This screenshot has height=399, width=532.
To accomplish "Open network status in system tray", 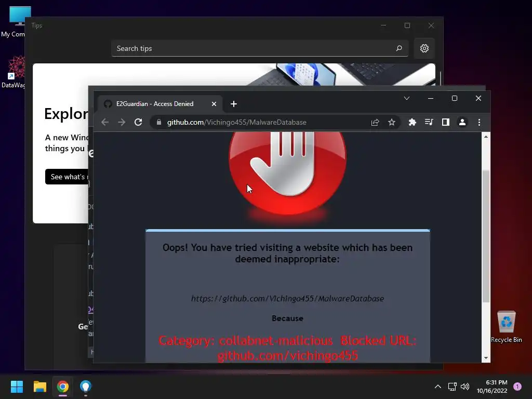I will click(452, 387).
